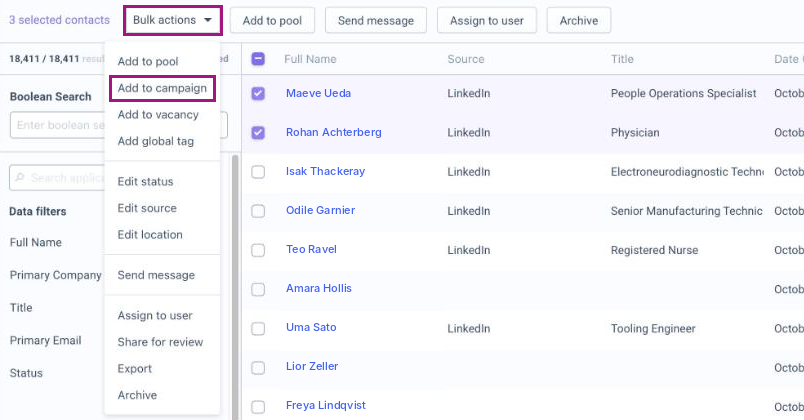The height and width of the screenshot is (420, 804).
Task: Click the Add to pool toolbar button
Action: click(x=272, y=21)
